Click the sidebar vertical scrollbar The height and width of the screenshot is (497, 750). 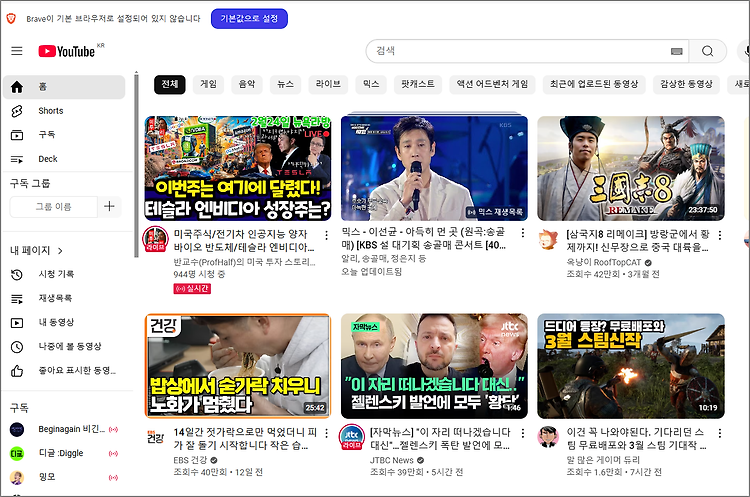point(136,165)
